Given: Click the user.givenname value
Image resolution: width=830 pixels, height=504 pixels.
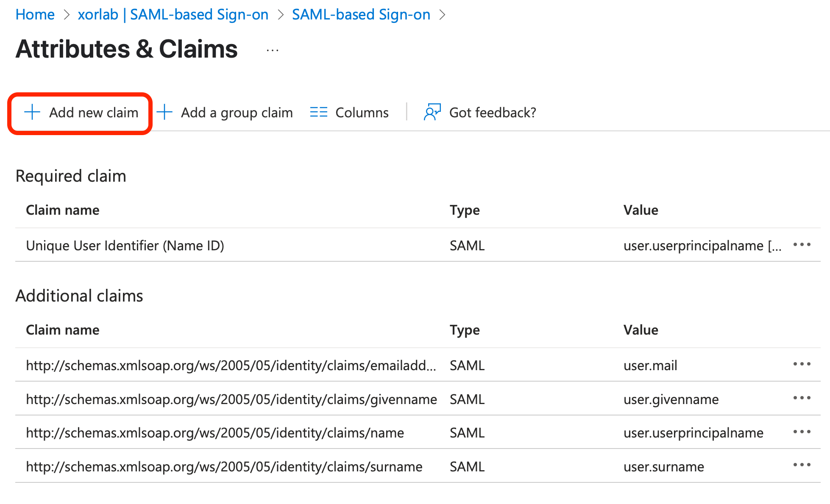Looking at the screenshot, I should [x=671, y=399].
